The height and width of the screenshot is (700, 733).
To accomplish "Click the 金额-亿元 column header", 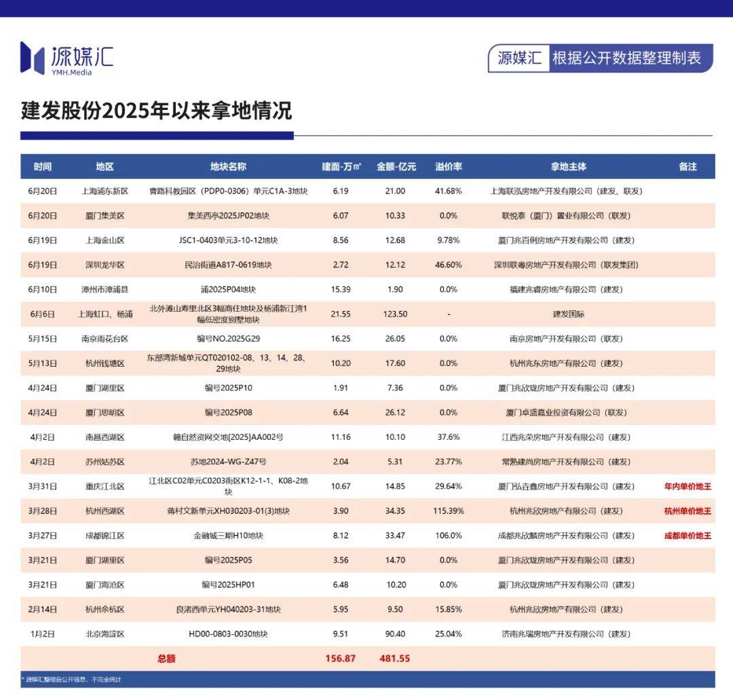I will pyautogui.click(x=396, y=166).
